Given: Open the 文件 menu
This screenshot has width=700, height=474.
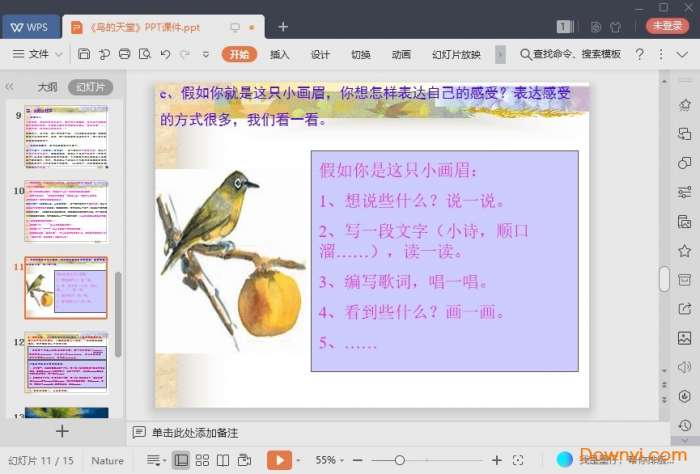Looking at the screenshot, I should point(30,54).
